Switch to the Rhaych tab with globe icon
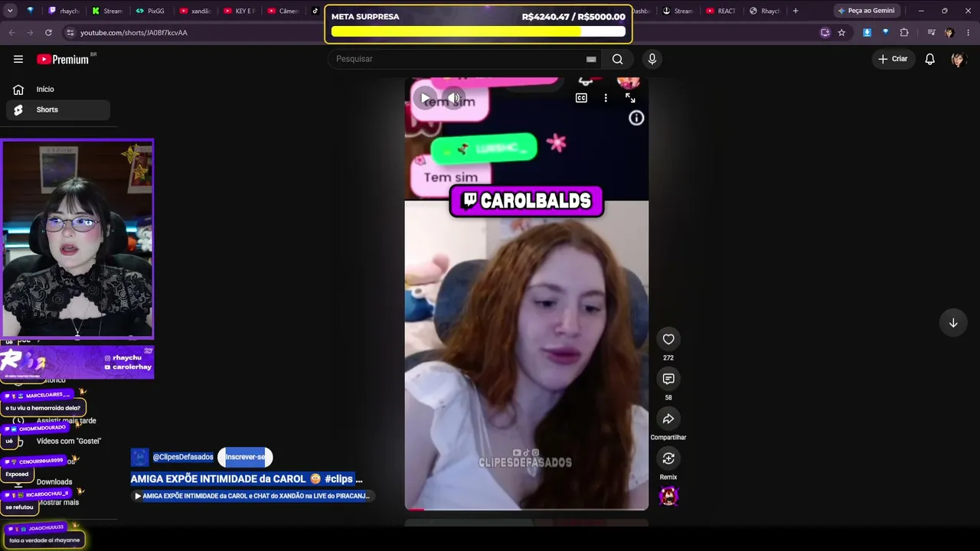 tap(765, 11)
